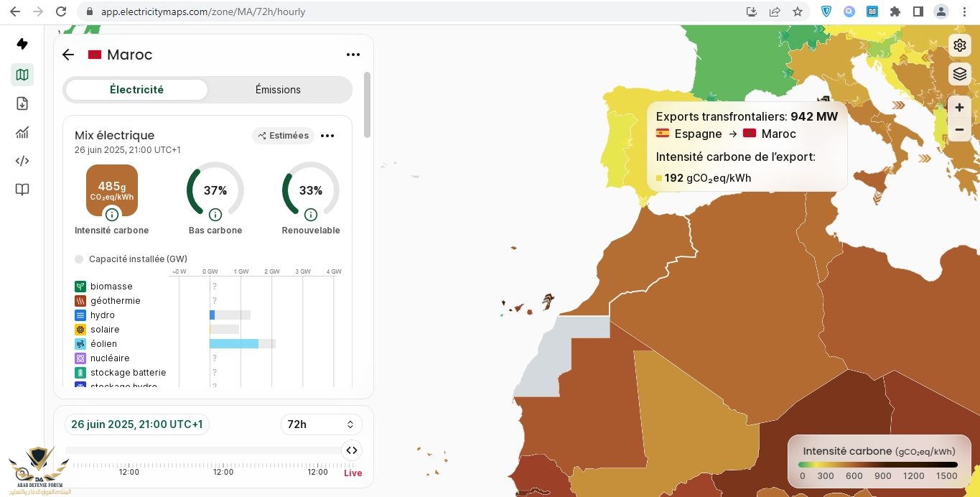Open the browser extensions puzzle icon
The image size is (980, 497).
[x=895, y=11]
